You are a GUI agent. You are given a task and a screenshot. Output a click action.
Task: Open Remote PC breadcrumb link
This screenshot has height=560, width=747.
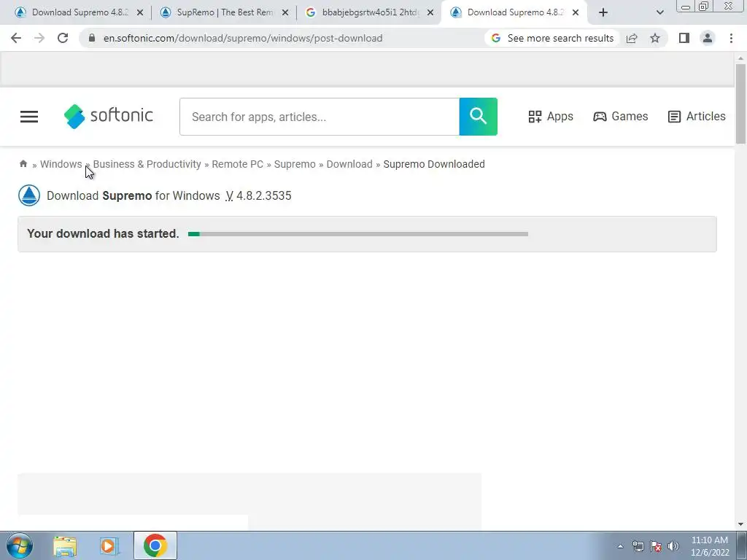(x=237, y=164)
